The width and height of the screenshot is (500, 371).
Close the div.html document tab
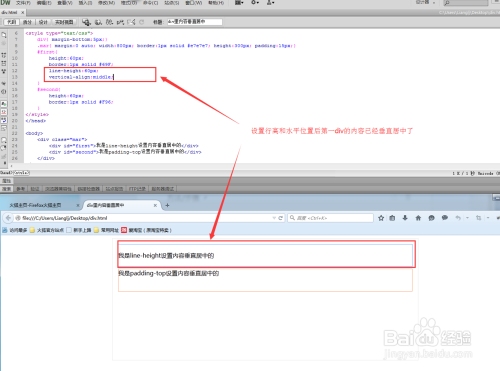click(x=23, y=12)
